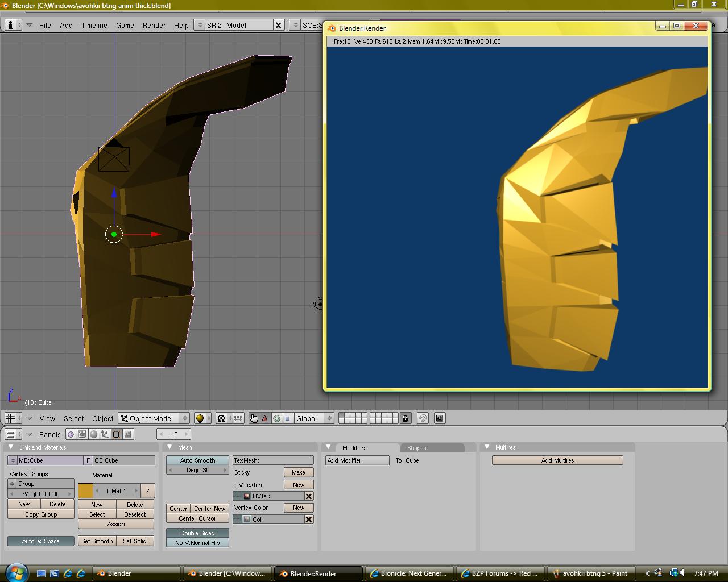The height and width of the screenshot is (582, 728).
Task: Collapse the Link and Materials panel
Action: coord(11,447)
